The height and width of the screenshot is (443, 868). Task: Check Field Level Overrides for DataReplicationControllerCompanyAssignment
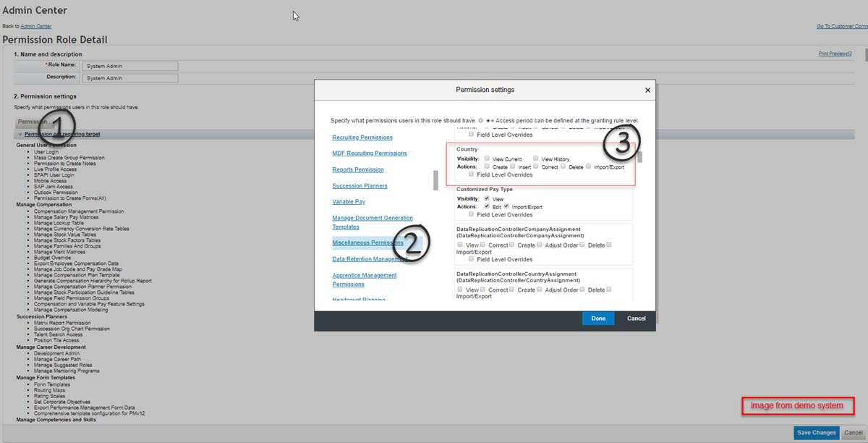(x=472, y=259)
